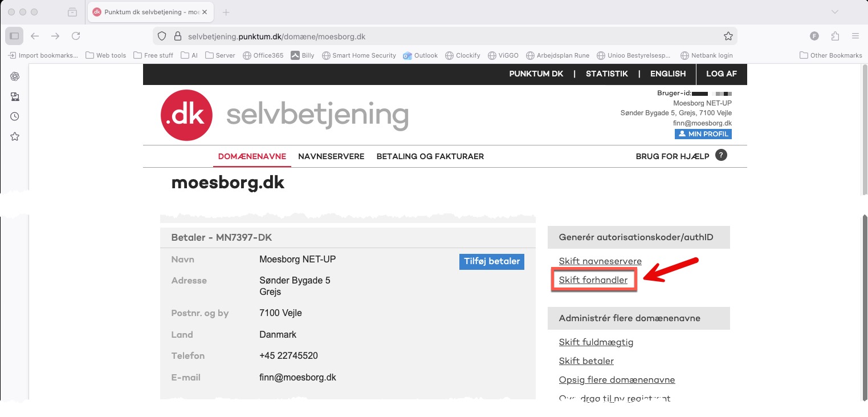Open the Office365 bookmark

point(263,55)
